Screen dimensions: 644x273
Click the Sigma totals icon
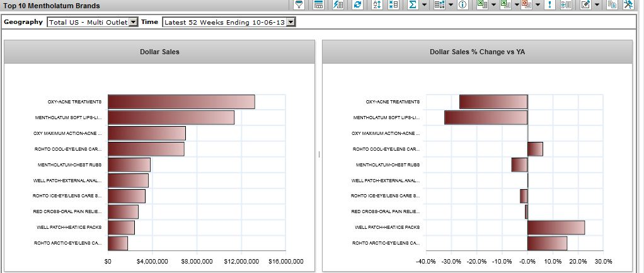413,5
